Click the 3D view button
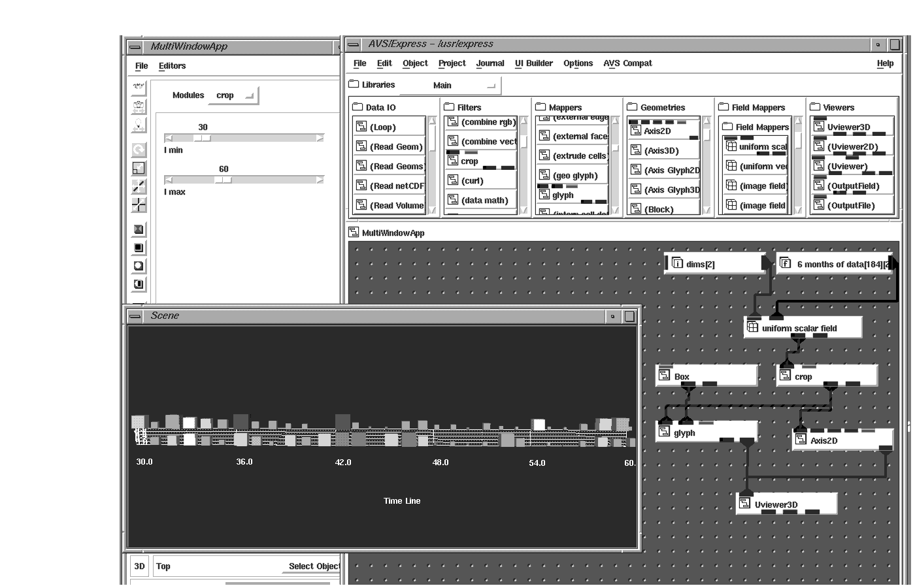 [139, 566]
